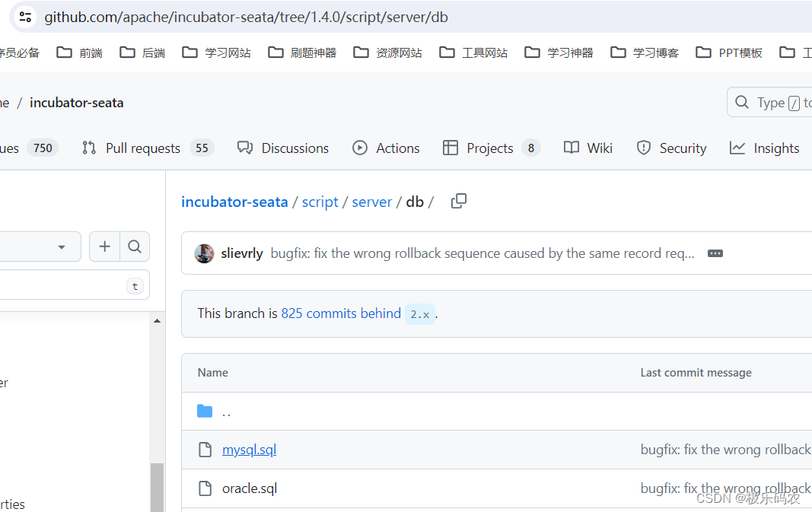This screenshot has height=512, width=812.
Task: Open the 刷题神器 bookmark folder
Action: (302, 52)
